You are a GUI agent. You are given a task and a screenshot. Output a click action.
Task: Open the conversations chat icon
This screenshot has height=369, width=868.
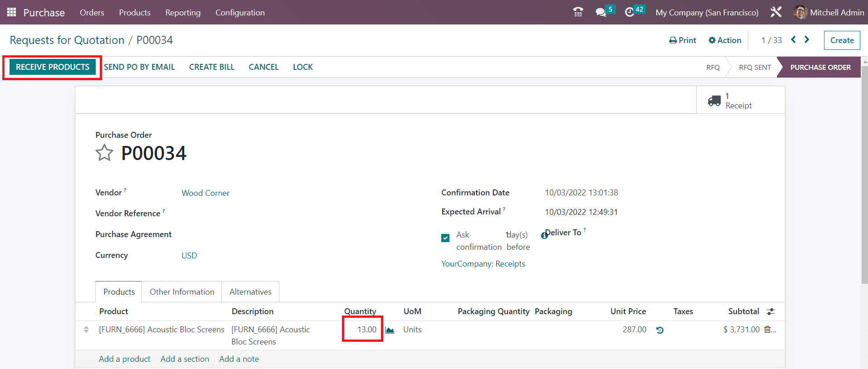point(601,12)
